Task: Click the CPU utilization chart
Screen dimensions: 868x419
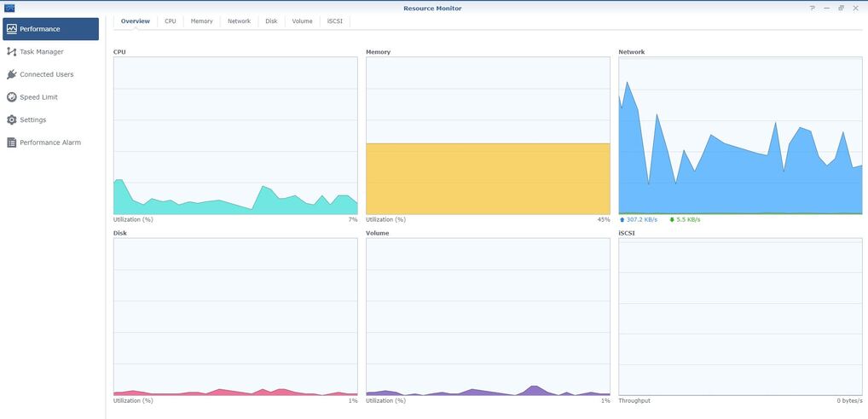Action: point(235,135)
